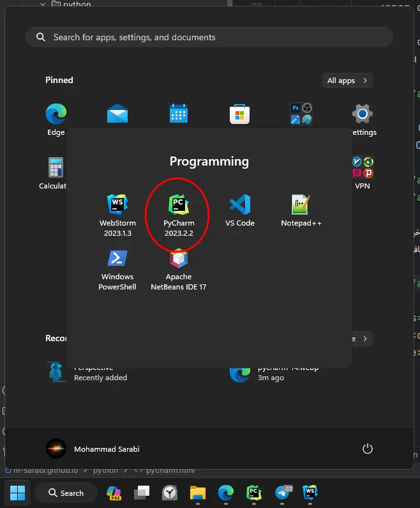Click python breadcrumb in IDE status bar

click(105, 470)
